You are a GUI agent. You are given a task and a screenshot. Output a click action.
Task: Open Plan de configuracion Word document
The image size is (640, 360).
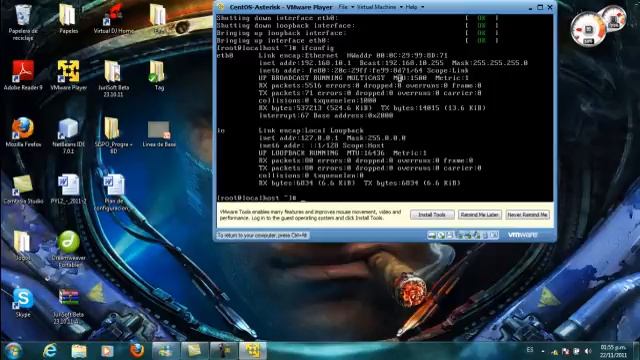[x=113, y=192]
